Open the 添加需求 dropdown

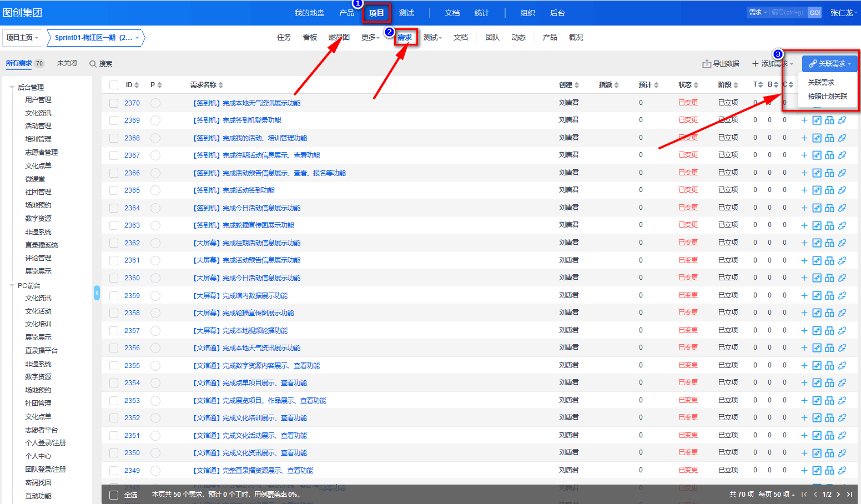772,64
